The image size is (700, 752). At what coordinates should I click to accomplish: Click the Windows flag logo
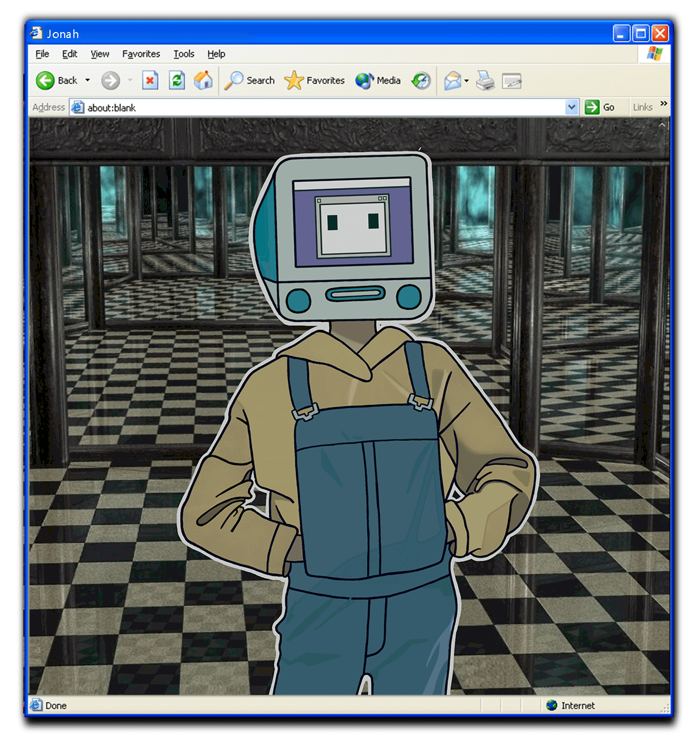pos(654,54)
